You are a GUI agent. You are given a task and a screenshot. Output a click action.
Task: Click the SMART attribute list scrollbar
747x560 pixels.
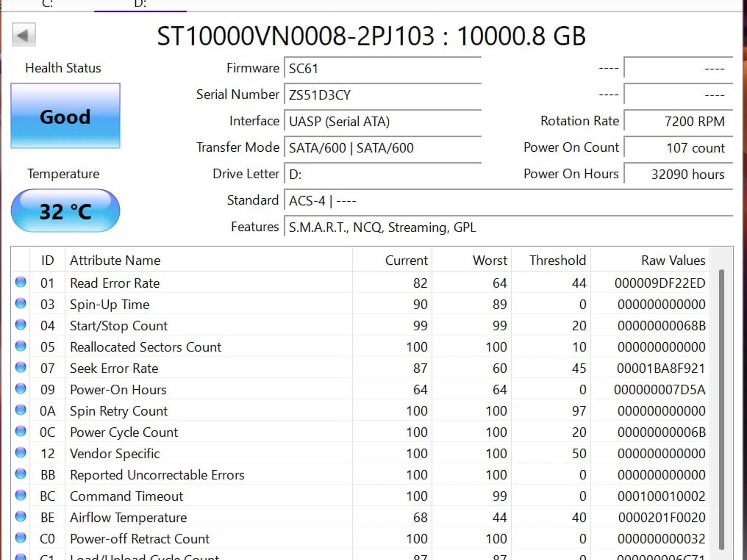coord(721,409)
